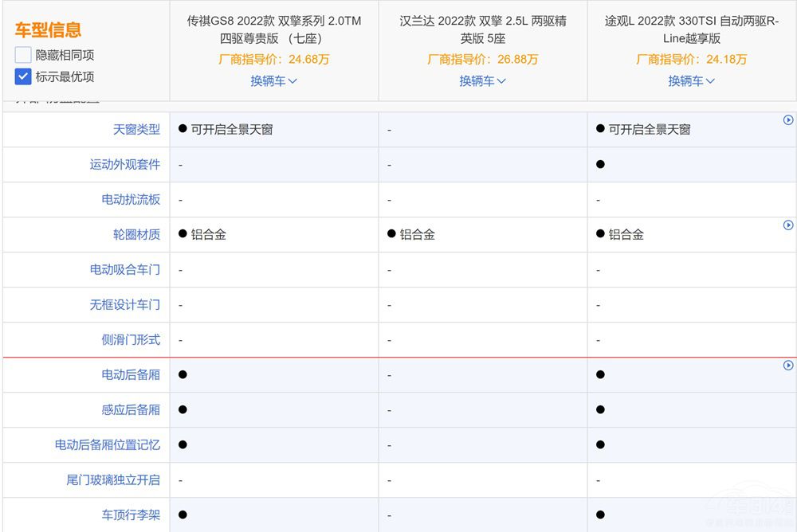
Task: Open 电动后备厢位置记忆 parameter link
Action: coord(107,444)
